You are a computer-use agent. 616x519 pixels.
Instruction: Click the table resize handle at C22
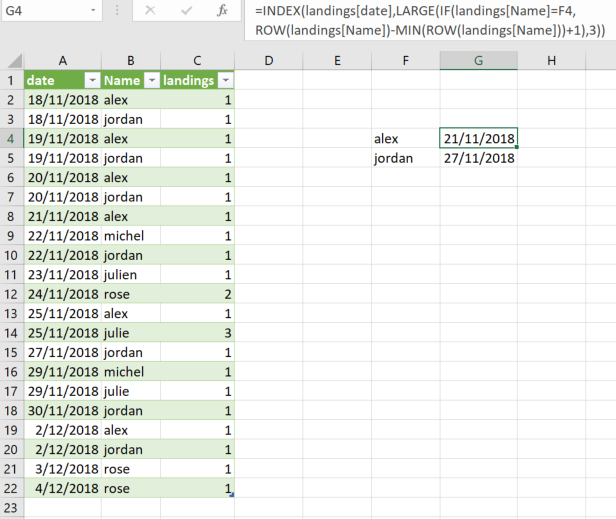tap(232, 495)
